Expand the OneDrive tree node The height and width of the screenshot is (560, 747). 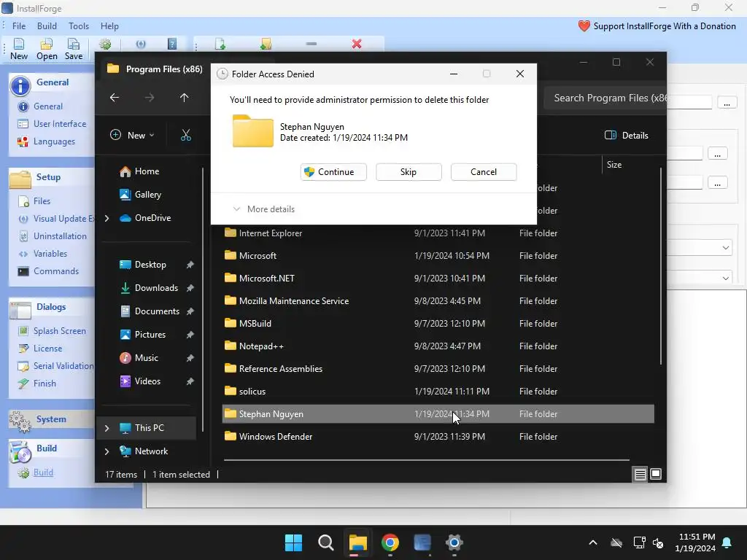tap(107, 218)
